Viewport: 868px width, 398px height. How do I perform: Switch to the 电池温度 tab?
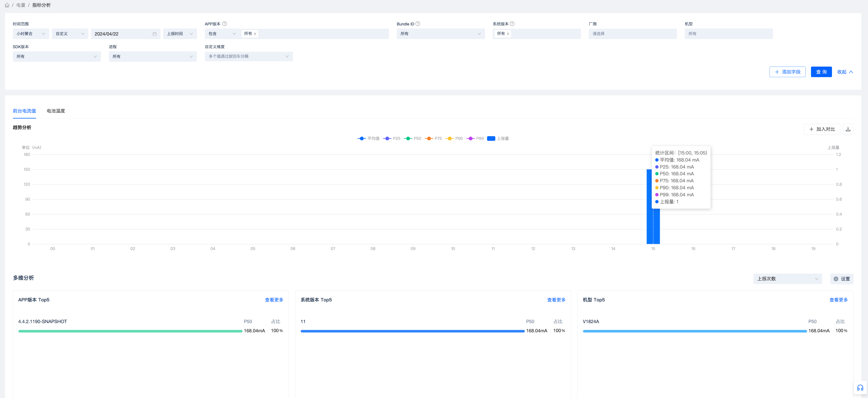(56, 111)
